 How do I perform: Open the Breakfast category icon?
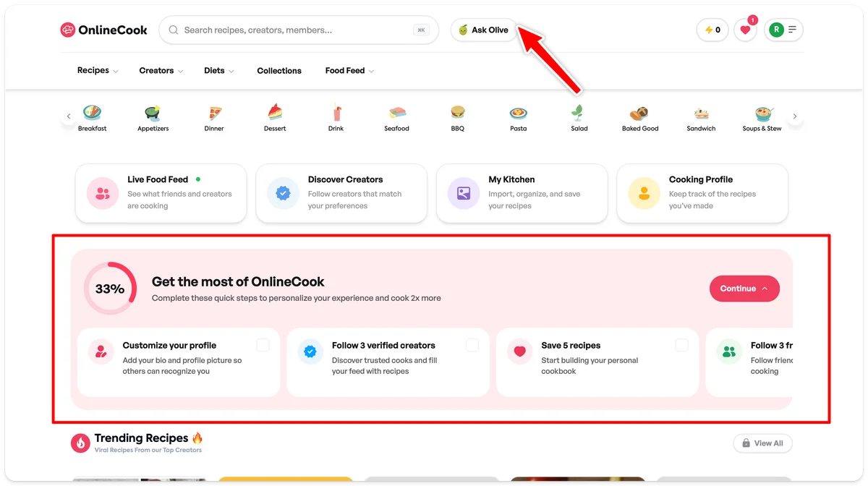tap(92, 113)
